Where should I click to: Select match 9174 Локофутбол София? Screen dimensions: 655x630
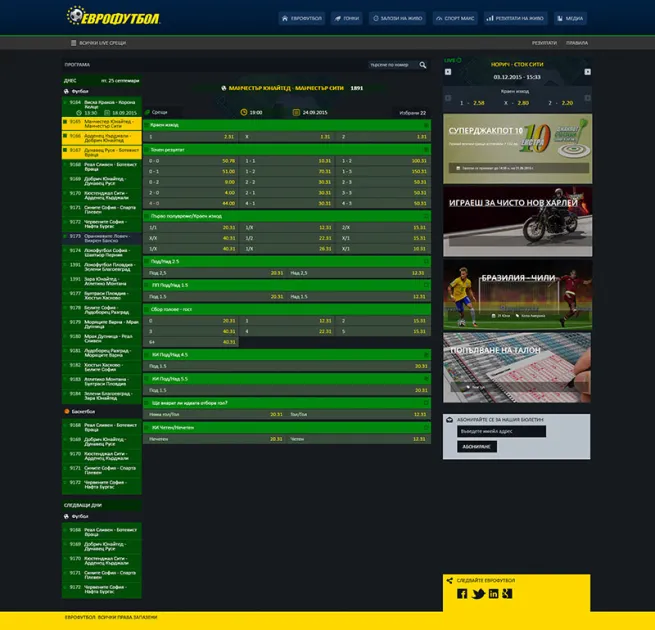(x=102, y=253)
